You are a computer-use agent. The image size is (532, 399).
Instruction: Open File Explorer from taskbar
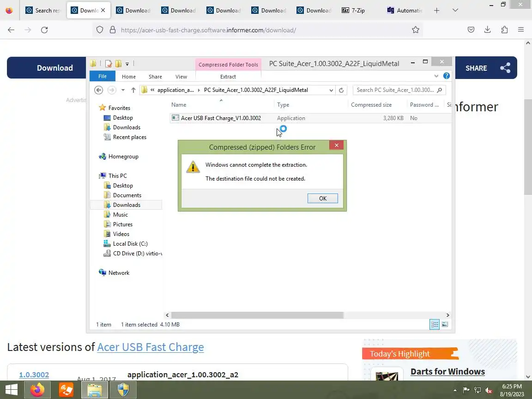point(95,389)
